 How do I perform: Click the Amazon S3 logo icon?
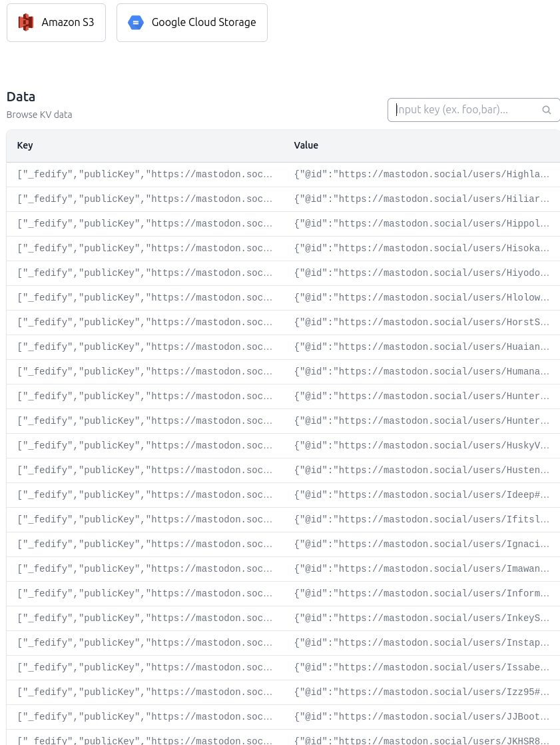click(25, 23)
